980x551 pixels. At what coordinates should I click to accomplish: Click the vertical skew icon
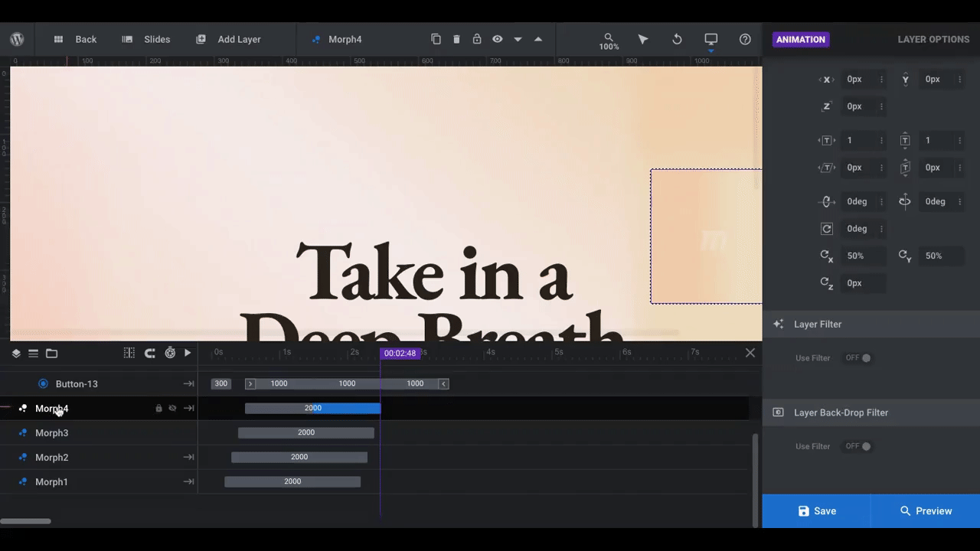pos(905,168)
